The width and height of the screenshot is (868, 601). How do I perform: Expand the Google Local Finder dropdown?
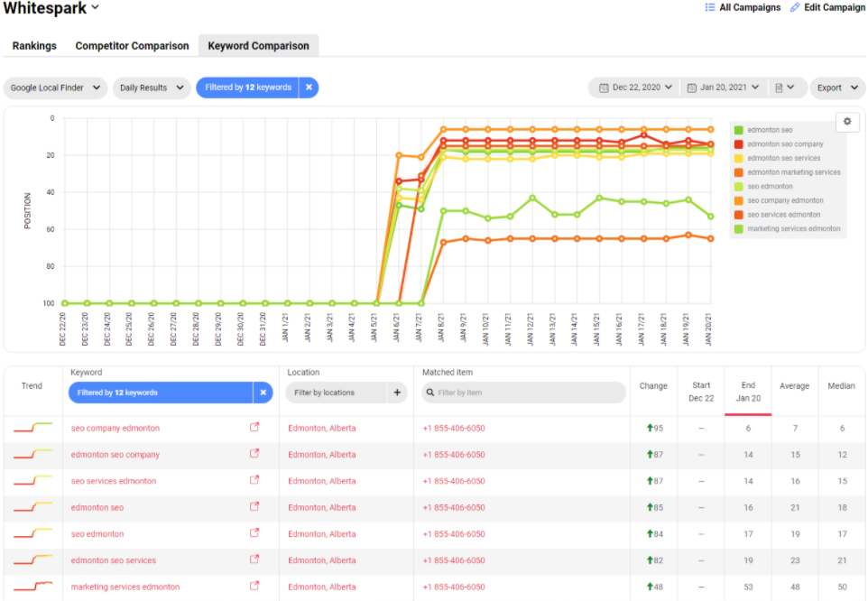56,88
